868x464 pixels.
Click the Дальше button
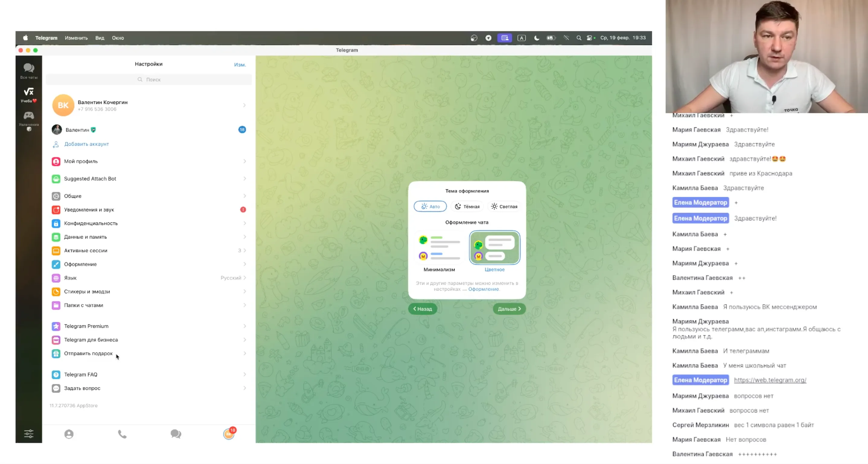pos(509,309)
